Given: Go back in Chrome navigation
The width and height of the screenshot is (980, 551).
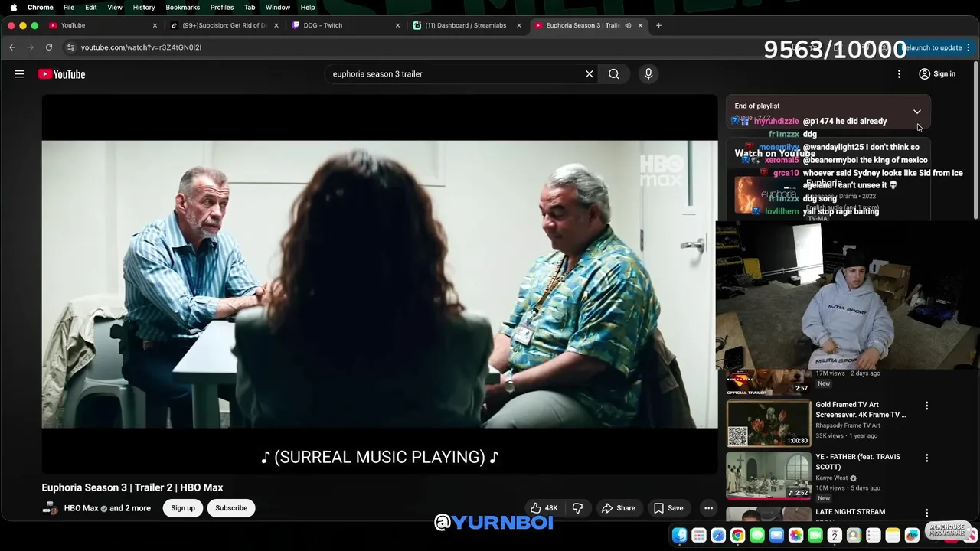Looking at the screenshot, I should pyautogui.click(x=12, y=47).
